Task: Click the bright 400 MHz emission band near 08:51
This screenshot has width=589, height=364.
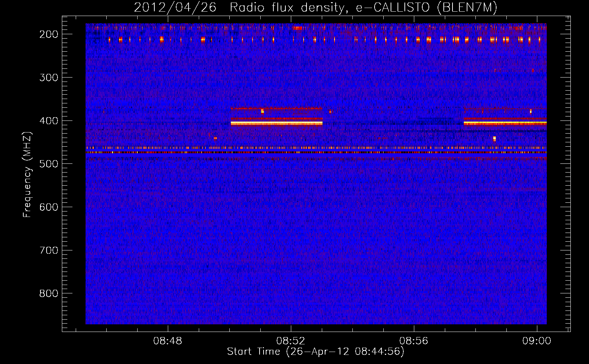Action: click(277, 123)
